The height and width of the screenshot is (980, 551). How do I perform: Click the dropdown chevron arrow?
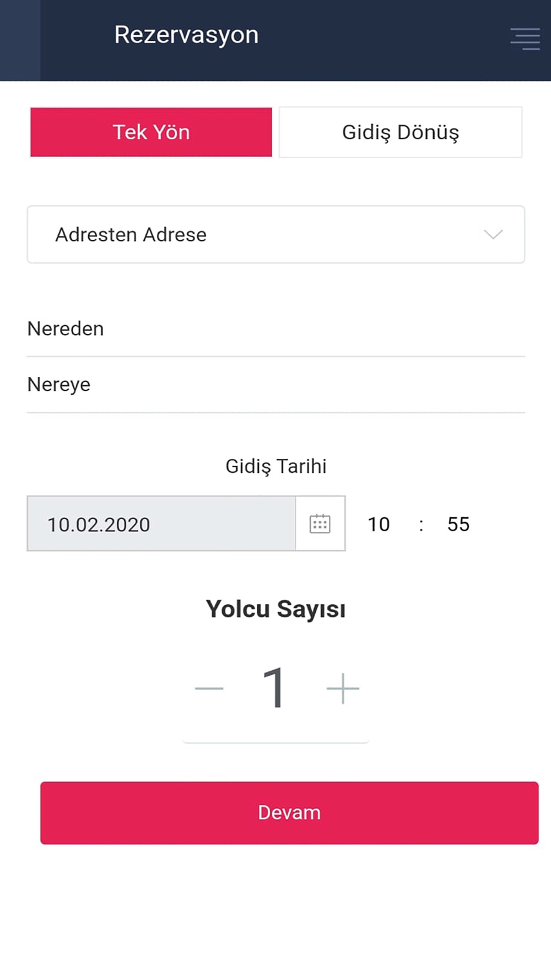[493, 235]
